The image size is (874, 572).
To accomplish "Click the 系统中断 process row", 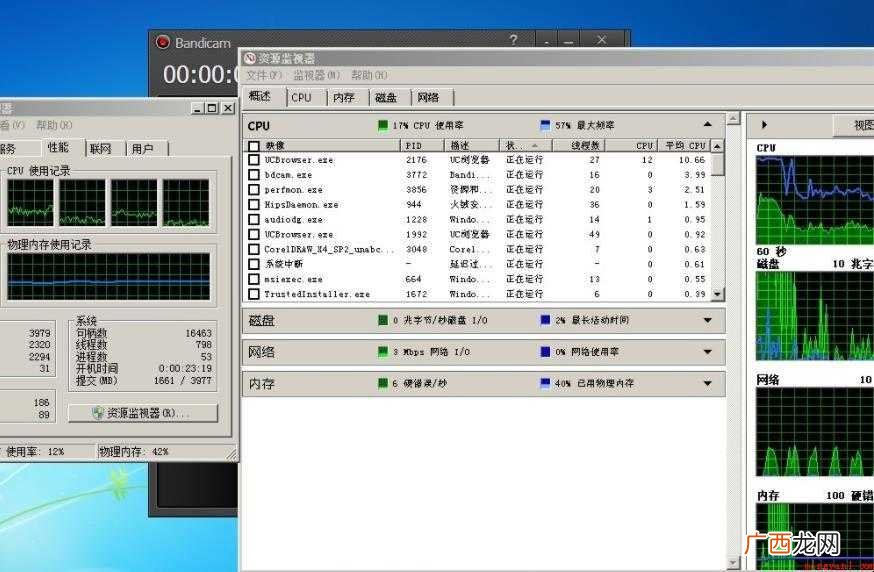I will click(x=478, y=264).
